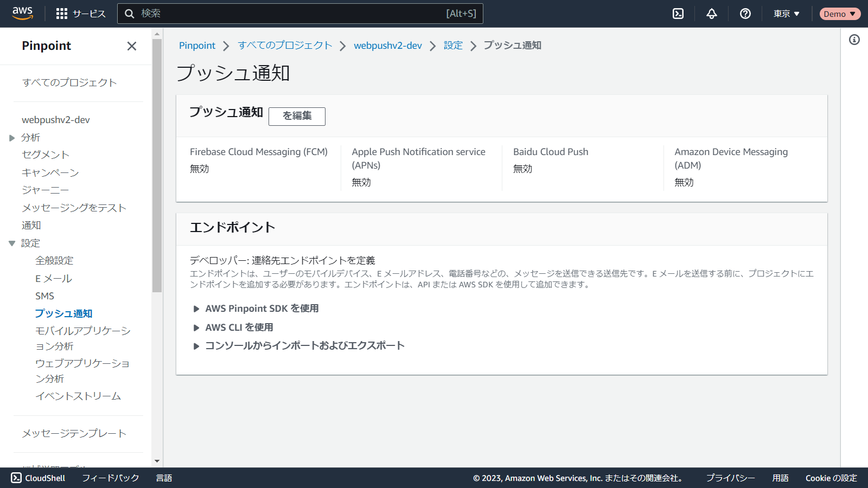Collapse the 設定 sidebar section

(12, 243)
